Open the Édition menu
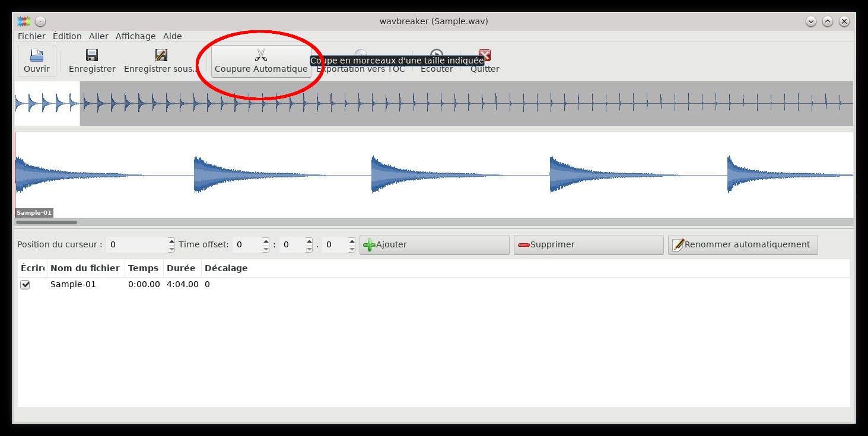The height and width of the screenshot is (436, 868). pos(67,36)
